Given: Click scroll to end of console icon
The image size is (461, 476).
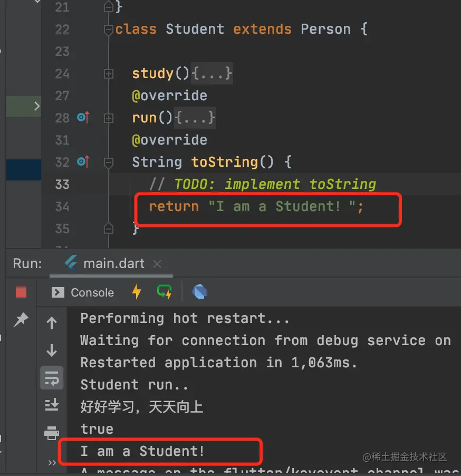Looking at the screenshot, I should [x=52, y=405].
